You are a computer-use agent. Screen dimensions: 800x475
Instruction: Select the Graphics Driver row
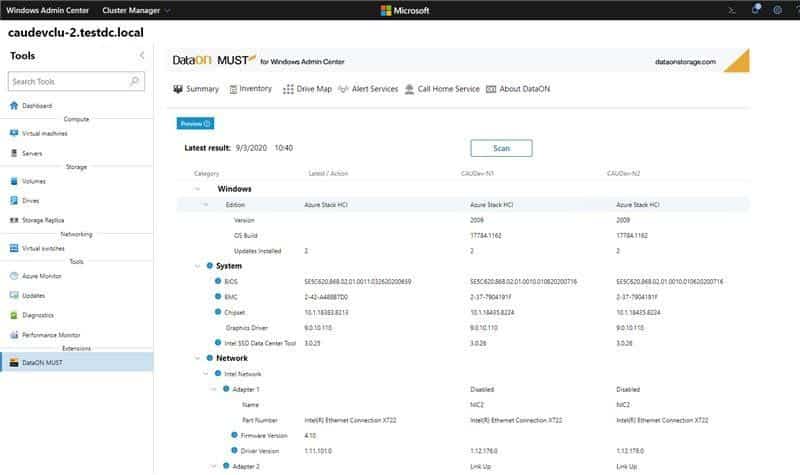463,328
